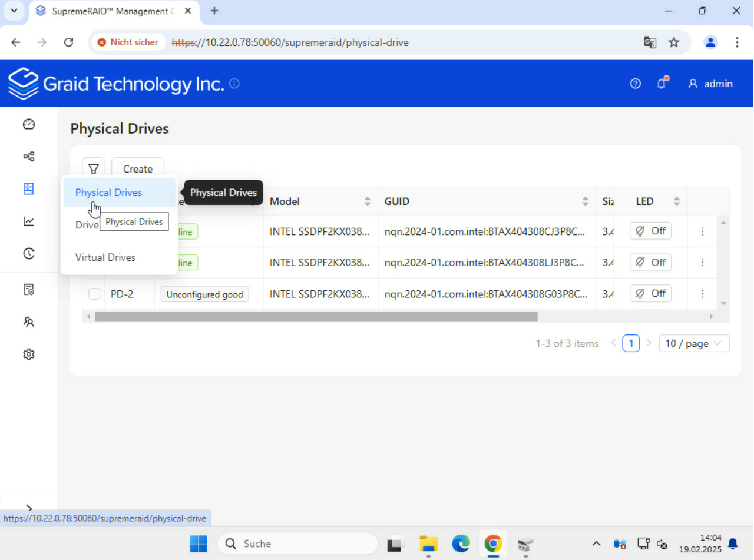Bookmark this page with the star icon
Image resolution: width=754 pixels, height=560 pixels.
click(x=674, y=42)
